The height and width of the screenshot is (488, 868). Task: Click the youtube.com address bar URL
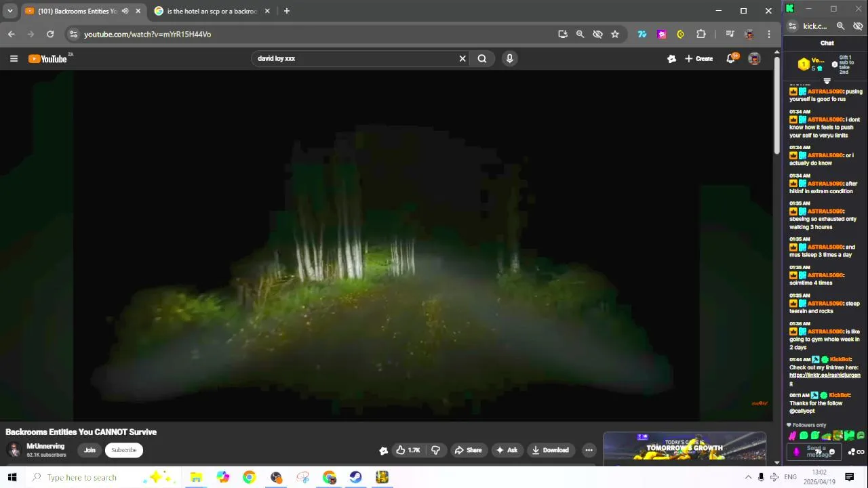(x=147, y=34)
